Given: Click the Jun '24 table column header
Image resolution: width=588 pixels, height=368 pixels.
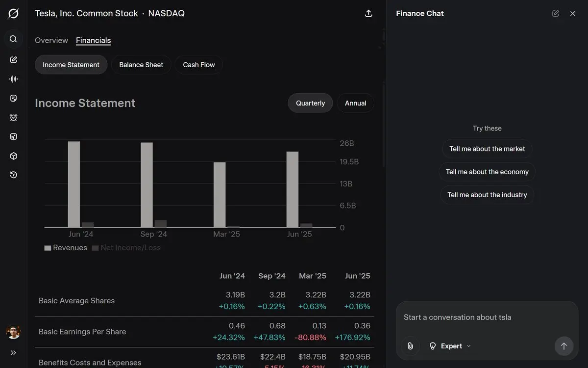Looking at the screenshot, I should 232,276.
